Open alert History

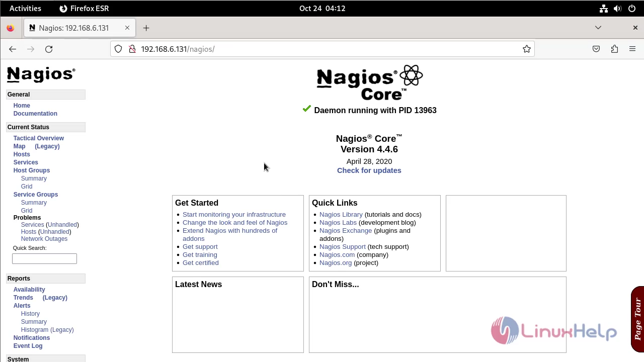(30, 314)
